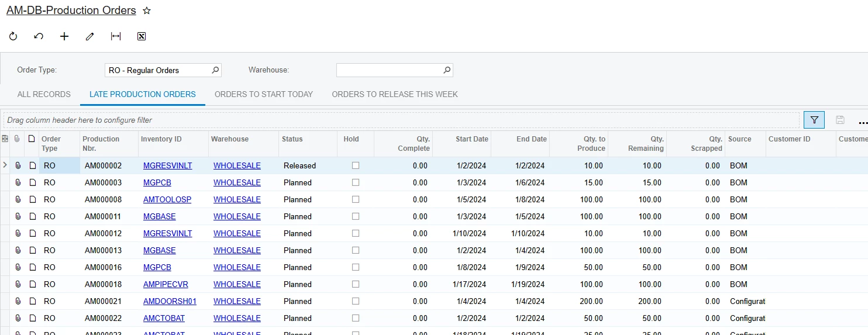Screen dimensions: 868x335
Task: Click the Order Type search magnifier icon
Action: pyautogui.click(x=215, y=70)
